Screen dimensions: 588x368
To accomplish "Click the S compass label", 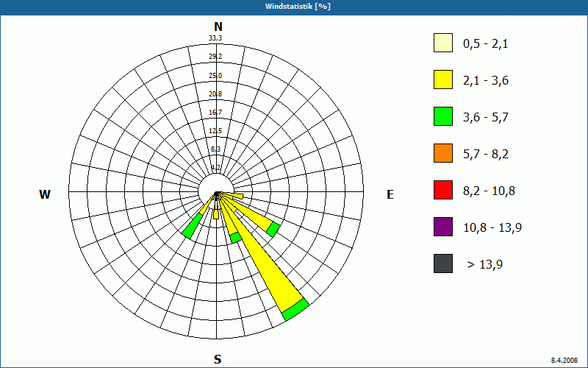I will (218, 359).
